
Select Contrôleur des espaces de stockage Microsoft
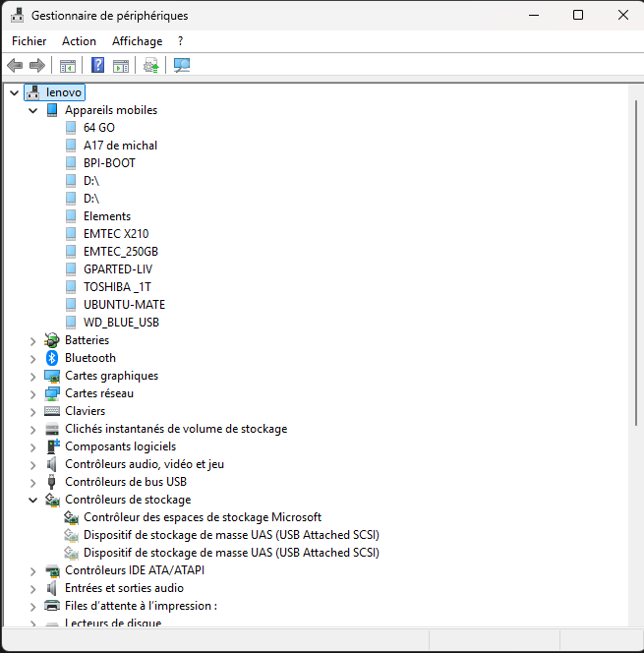click(203, 517)
